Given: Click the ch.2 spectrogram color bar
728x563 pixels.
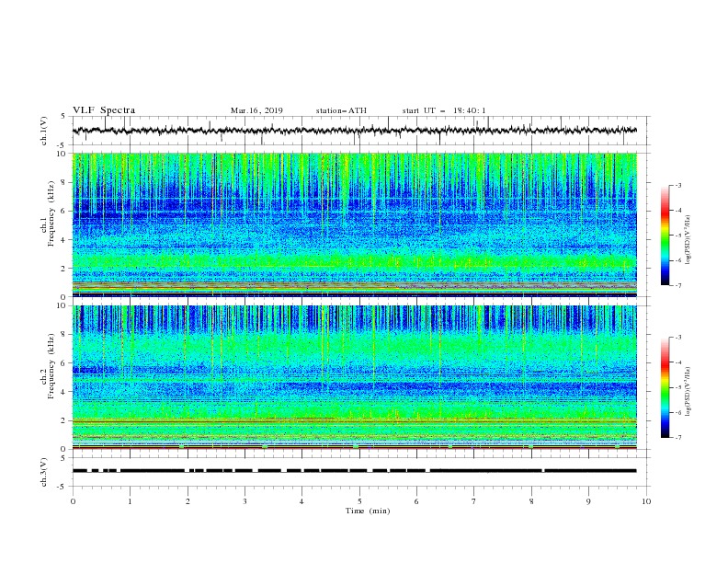Looking at the screenshot, I should click(x=665, y=387).
